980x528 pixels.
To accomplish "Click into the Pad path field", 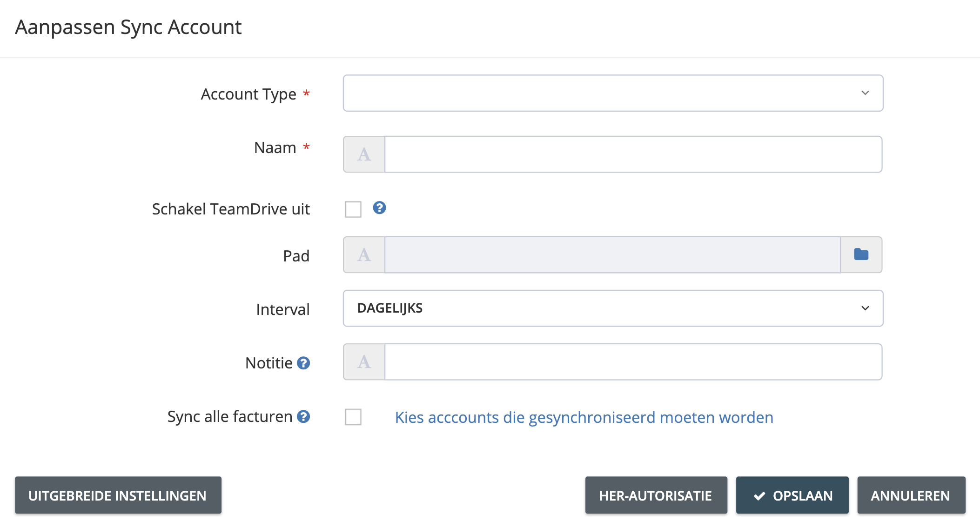I will coord(613,254).
